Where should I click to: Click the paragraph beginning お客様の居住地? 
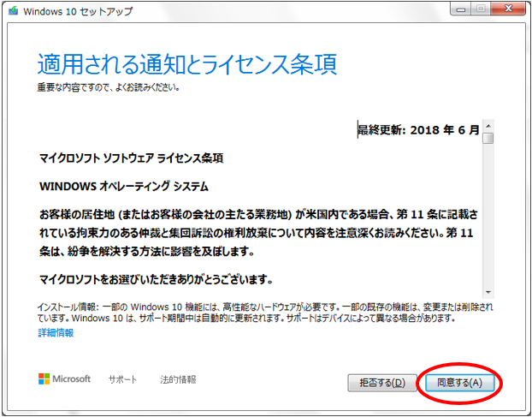[258, 233]
